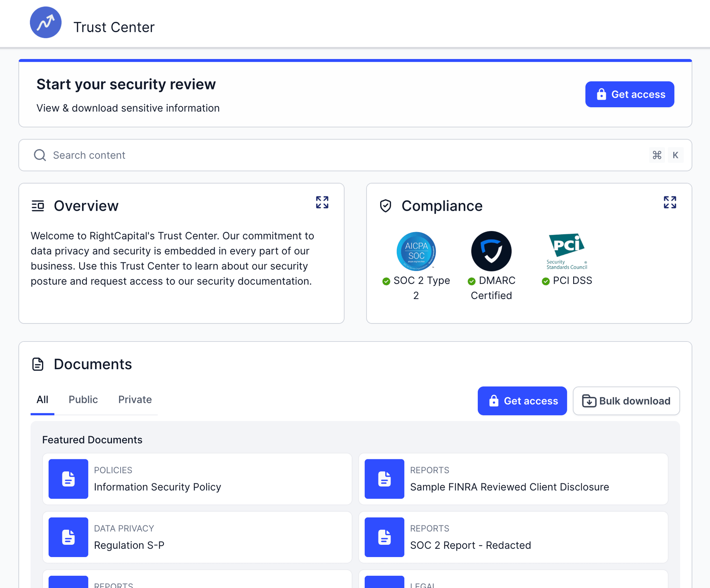Click the Regulation S-P document icon
710x588 pixels.
click(x=68, y=537)
